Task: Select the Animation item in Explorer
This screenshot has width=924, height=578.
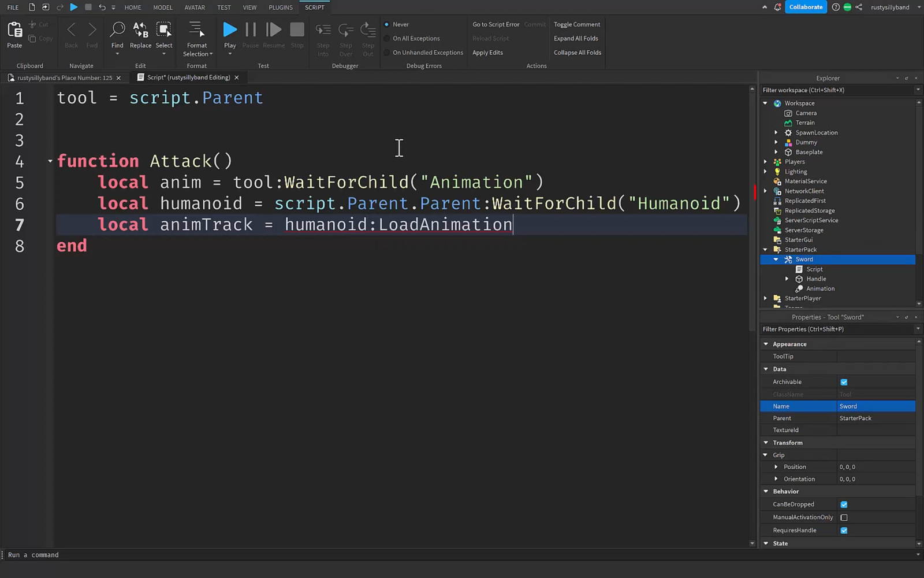Action: 820,289
